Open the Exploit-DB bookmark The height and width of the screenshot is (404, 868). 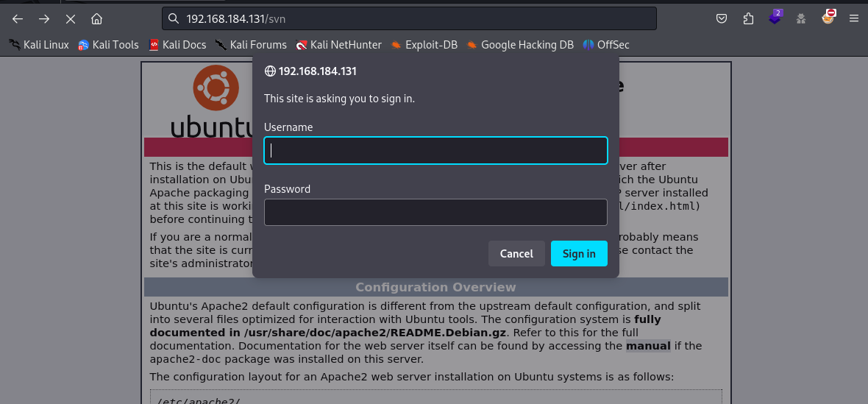pyautogui.click(x=424, y=45)
